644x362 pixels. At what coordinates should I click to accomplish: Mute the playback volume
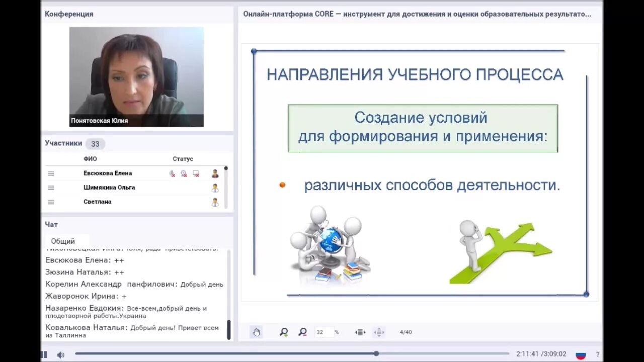tap(61, 354)
